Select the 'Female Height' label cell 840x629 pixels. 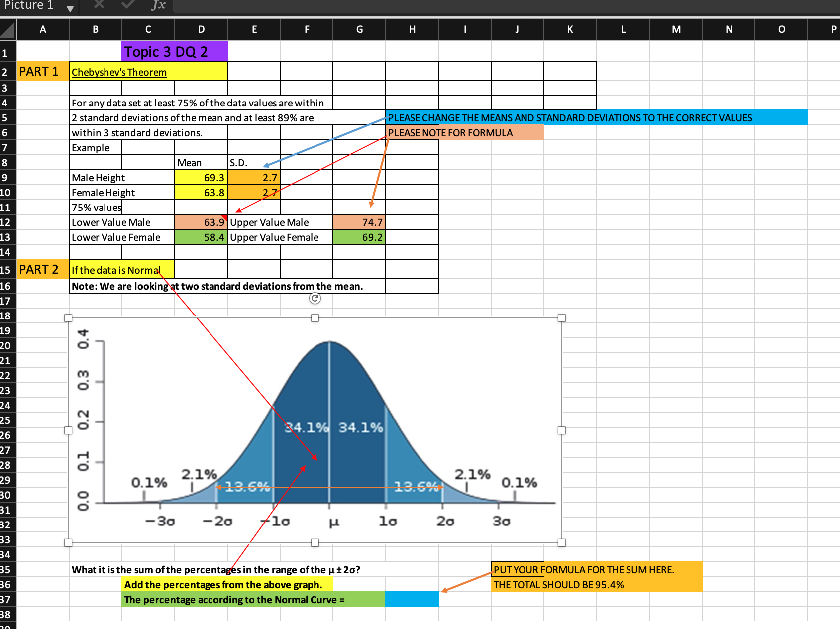point(122,193)
